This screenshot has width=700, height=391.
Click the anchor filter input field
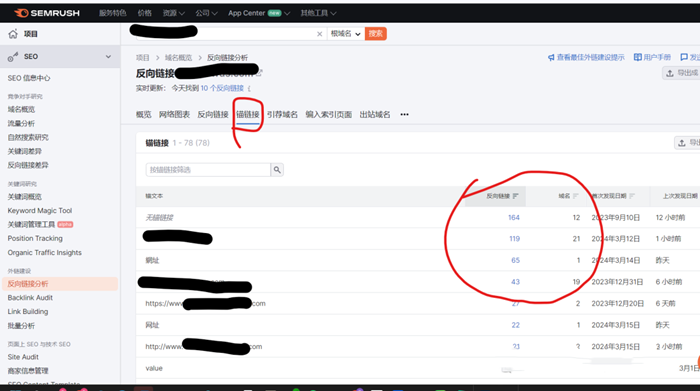coord(208,170)
